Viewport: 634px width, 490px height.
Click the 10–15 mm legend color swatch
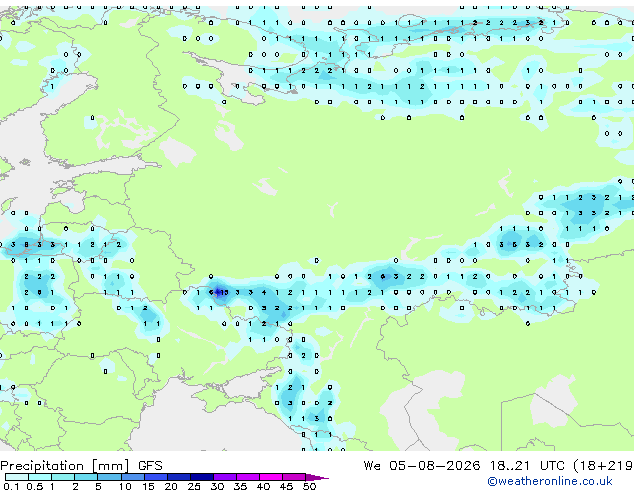(x=132, y=477)
